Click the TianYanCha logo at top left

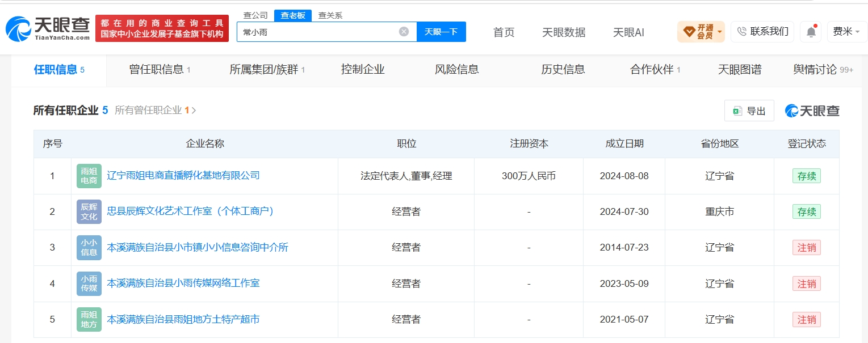[x=48, y=28]
